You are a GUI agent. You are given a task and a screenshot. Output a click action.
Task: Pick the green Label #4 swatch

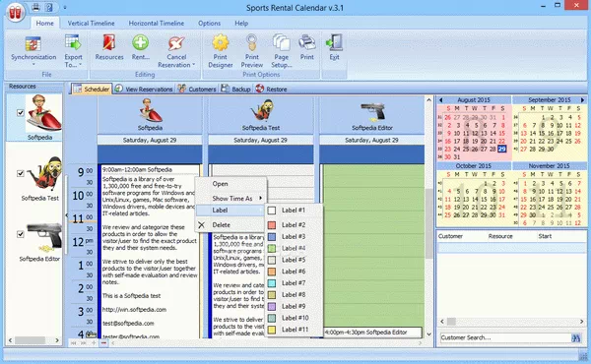pos(272,249)
